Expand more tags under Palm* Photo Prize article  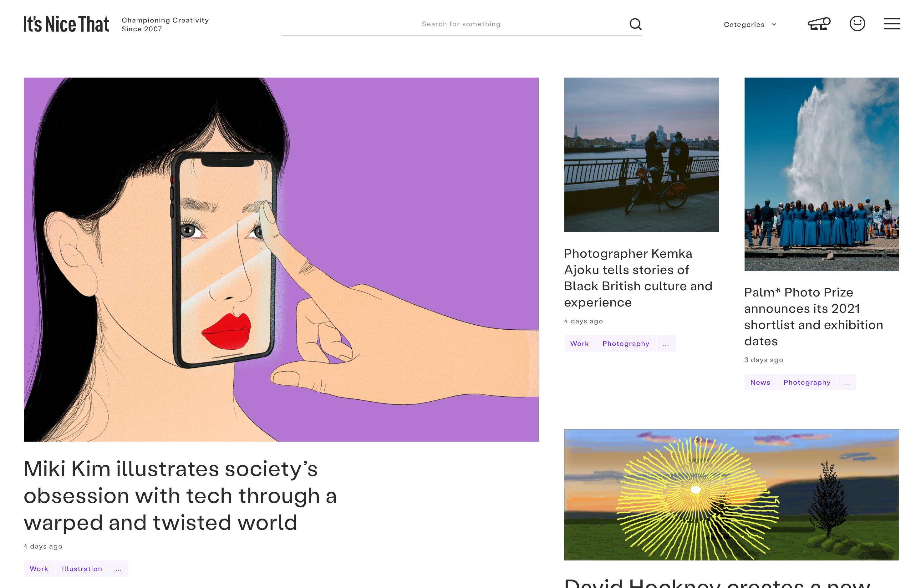tap(847, 382)
